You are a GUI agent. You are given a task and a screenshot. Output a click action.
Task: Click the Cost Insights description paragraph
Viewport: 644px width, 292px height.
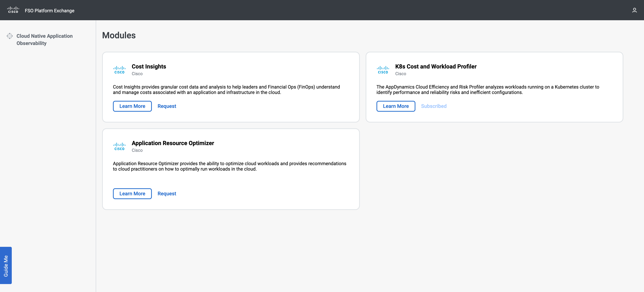(x=226, y=90)
